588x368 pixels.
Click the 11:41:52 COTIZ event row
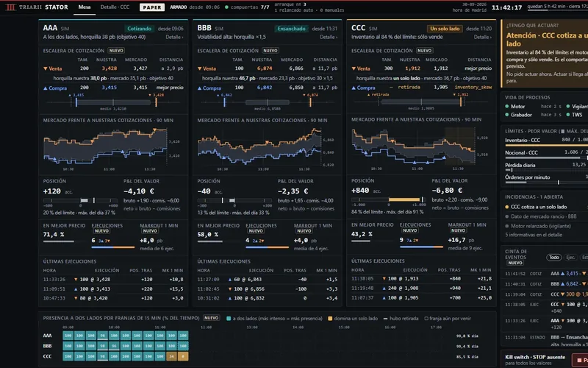(x=546, y=274)
